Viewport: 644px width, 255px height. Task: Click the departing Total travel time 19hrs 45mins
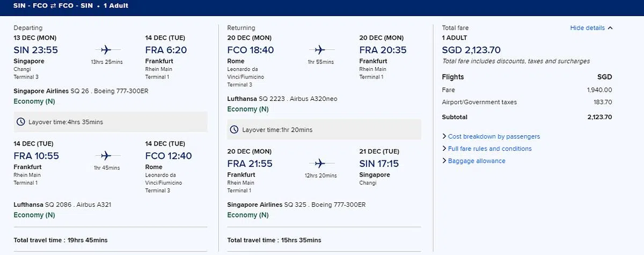coord(61,240)
